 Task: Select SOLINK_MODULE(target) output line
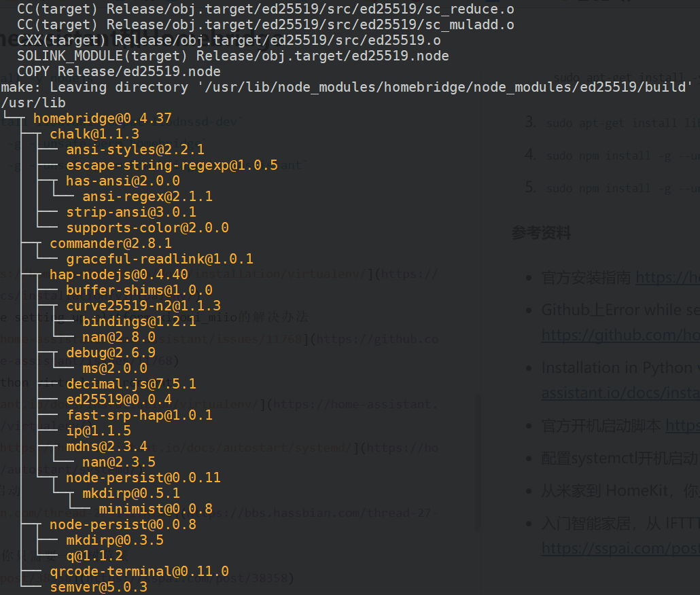tap(233, 56)
